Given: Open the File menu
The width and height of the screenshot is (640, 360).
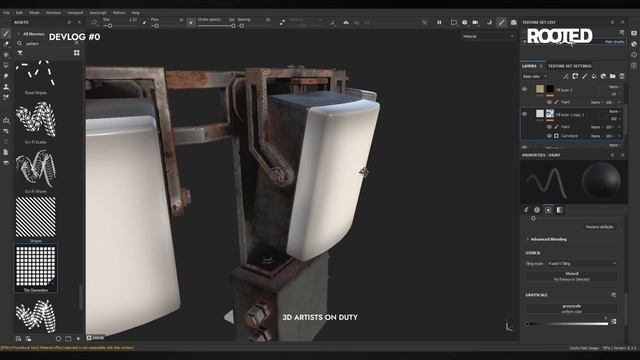Looking at the screenshot, I should [6, 13].
